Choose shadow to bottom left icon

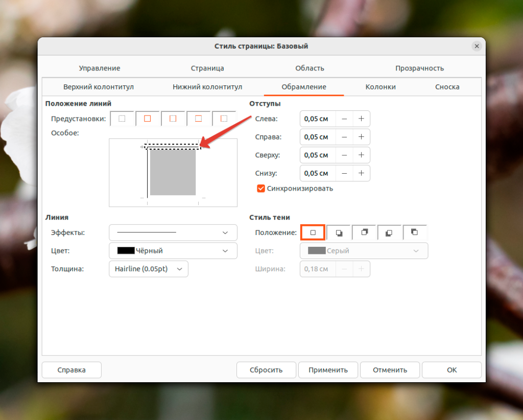coord(390,232)
